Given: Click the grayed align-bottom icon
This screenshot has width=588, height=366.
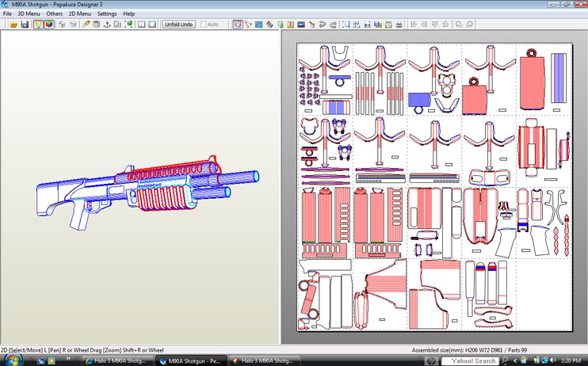Looking at the screenshot, I should coord(445,25).
